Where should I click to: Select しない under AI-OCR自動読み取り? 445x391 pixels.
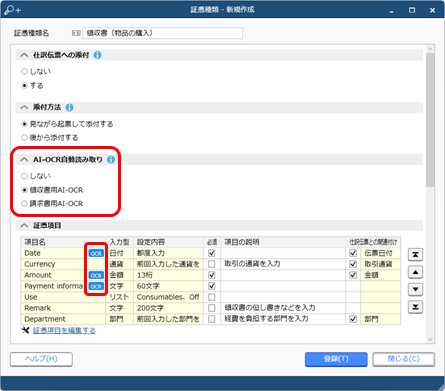(x=24, y=176)
